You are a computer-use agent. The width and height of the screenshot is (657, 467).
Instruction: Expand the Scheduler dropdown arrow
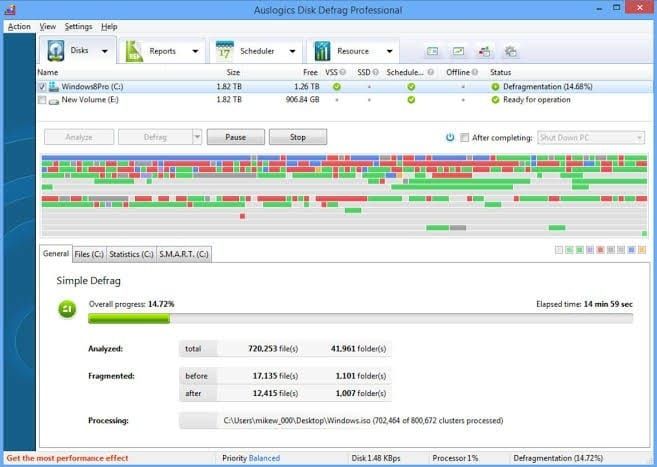pyautogui.click(x=292, y=51)
